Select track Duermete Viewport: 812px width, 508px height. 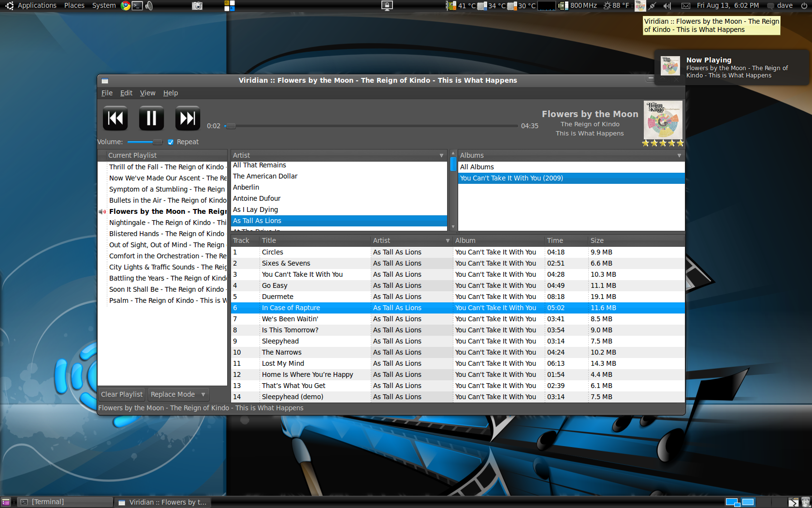[458, 297]
